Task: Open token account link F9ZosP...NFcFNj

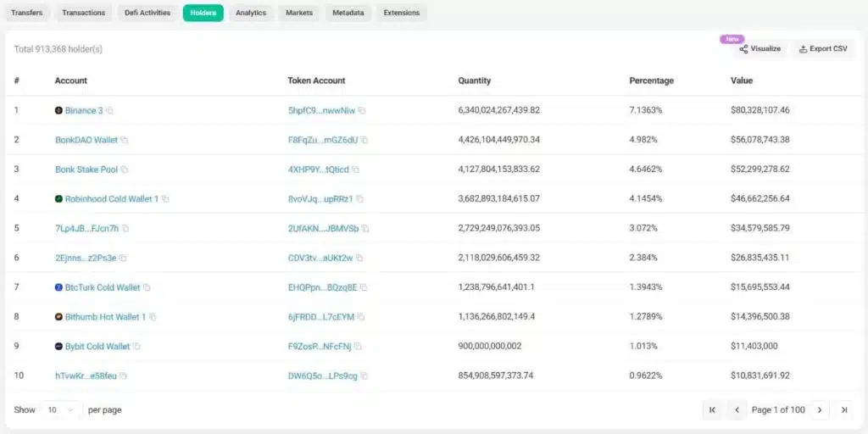Action: click(320, 347)
